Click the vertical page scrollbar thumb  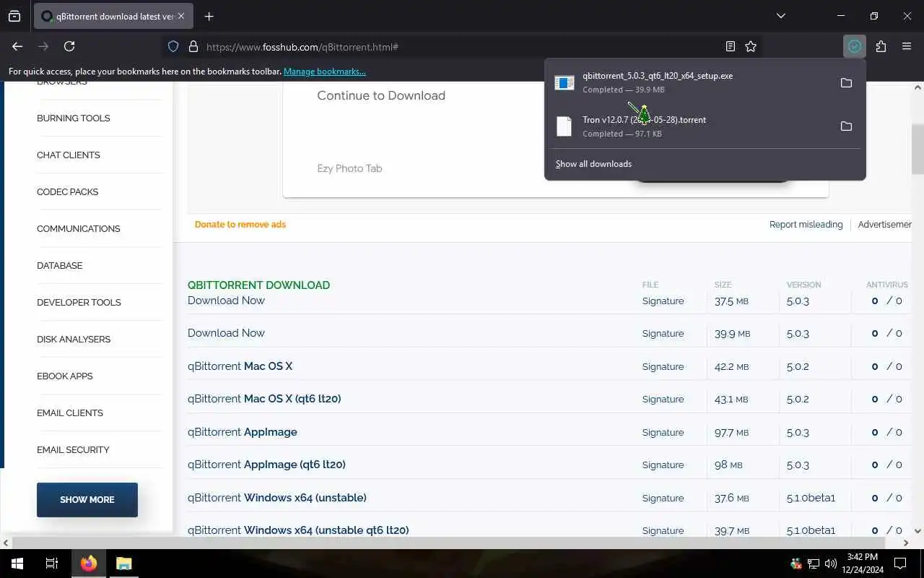click(x=918, y=149)
